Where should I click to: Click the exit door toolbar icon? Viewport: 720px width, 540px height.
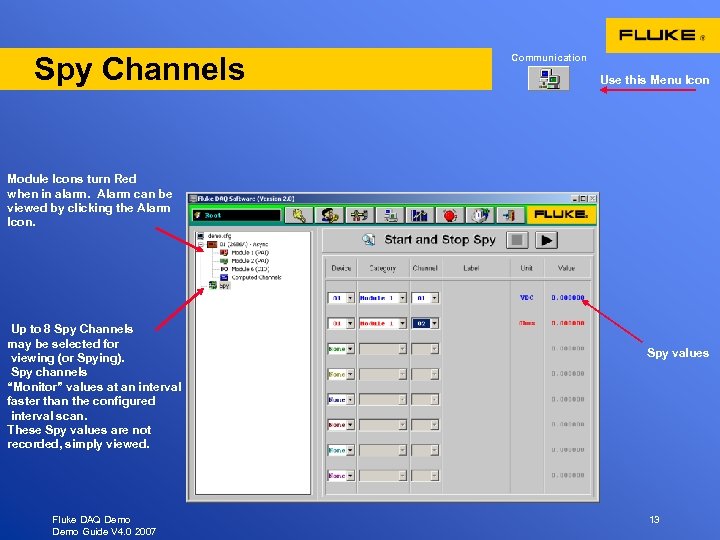point(510,215)
